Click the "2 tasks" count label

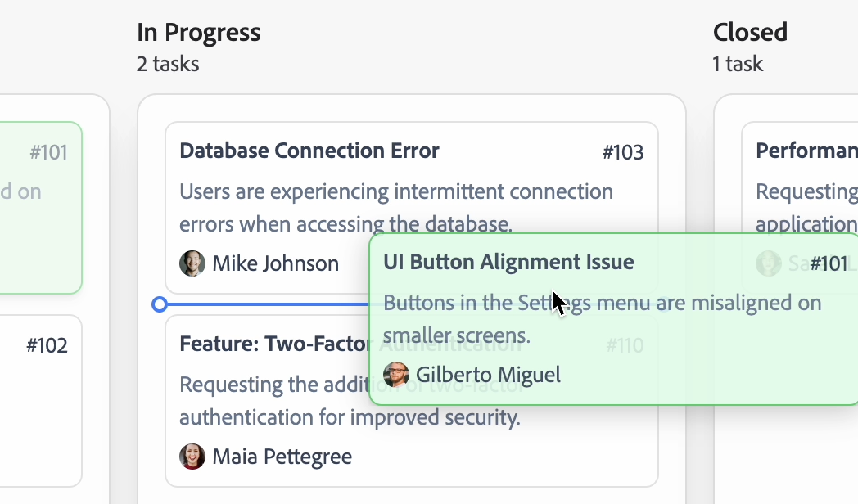[x=168, y=64]
